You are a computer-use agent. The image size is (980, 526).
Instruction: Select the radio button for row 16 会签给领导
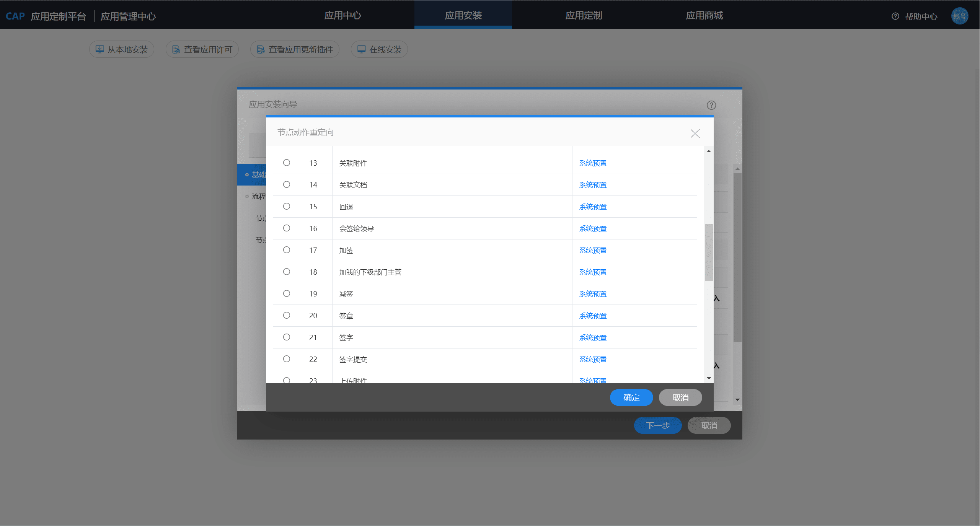point(287,228)
